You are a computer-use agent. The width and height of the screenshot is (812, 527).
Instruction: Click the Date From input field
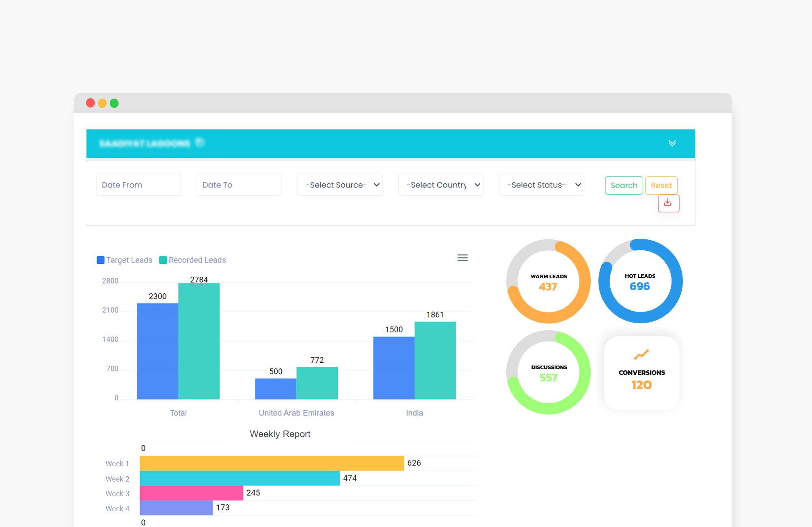coord(138,185)
